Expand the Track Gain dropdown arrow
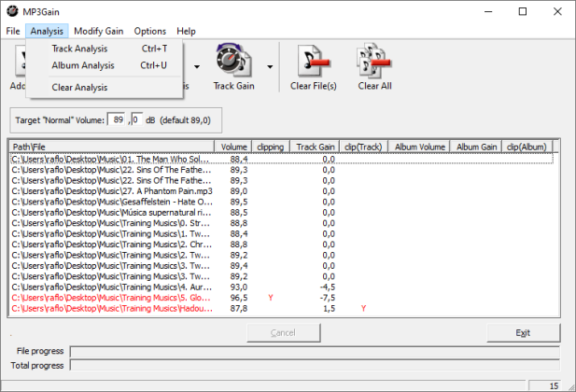The image size is (576, 392). 270,66
